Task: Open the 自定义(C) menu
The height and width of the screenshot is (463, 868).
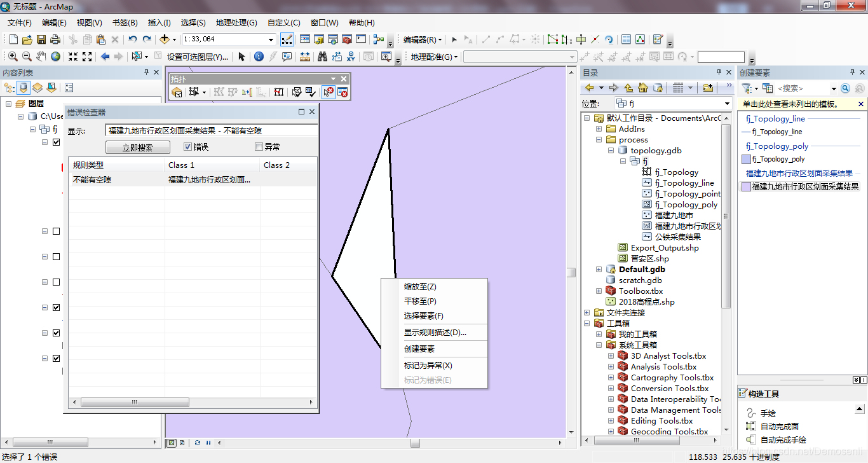Action: click(x=283, y=23)
